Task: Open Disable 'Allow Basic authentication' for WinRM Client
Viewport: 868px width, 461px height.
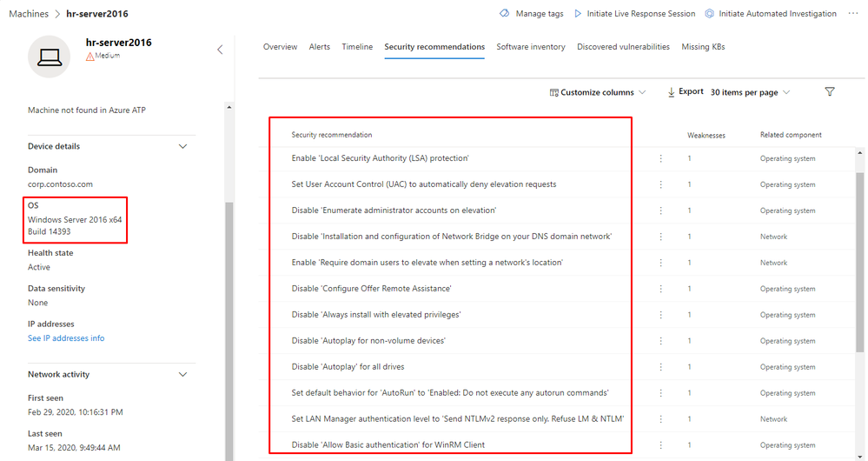Action: (388, 444)
